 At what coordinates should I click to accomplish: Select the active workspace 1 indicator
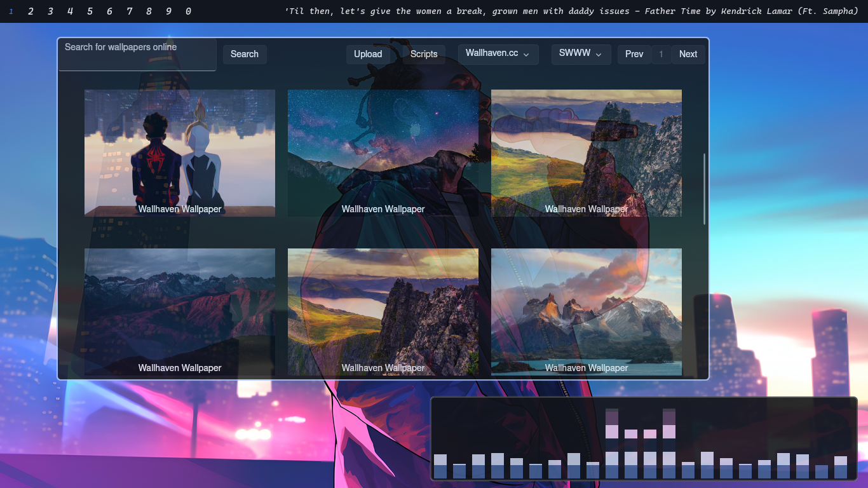10,11
